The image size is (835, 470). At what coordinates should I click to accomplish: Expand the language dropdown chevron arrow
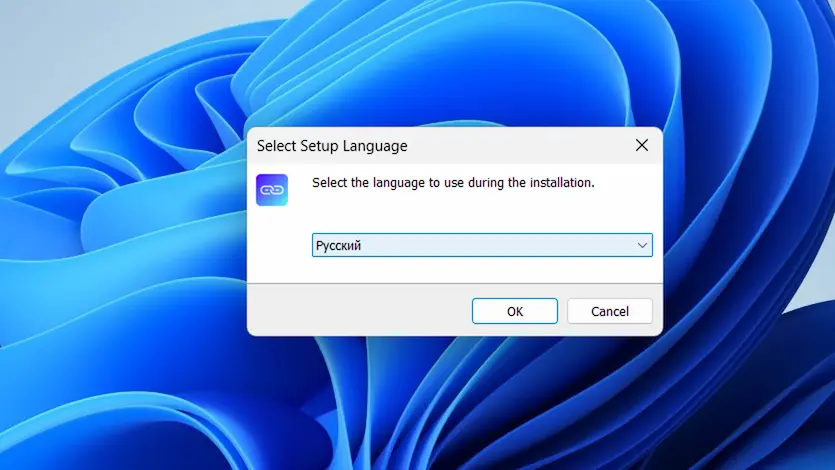click(x=642, y=245)
